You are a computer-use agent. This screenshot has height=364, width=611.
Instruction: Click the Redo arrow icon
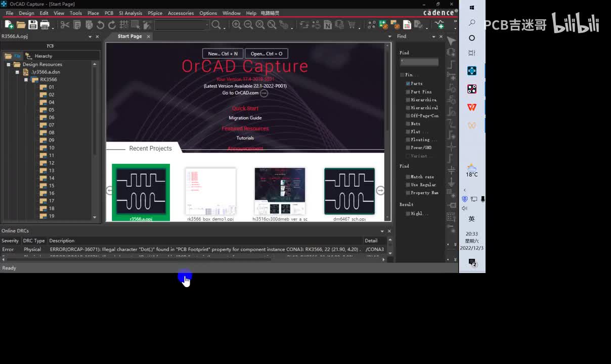(112, 24)
